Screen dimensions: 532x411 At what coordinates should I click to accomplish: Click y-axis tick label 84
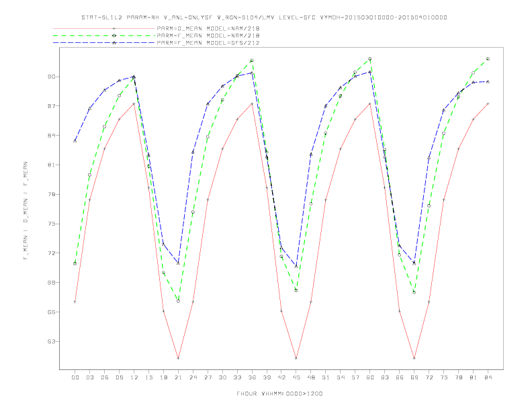(x=51, y=136)
